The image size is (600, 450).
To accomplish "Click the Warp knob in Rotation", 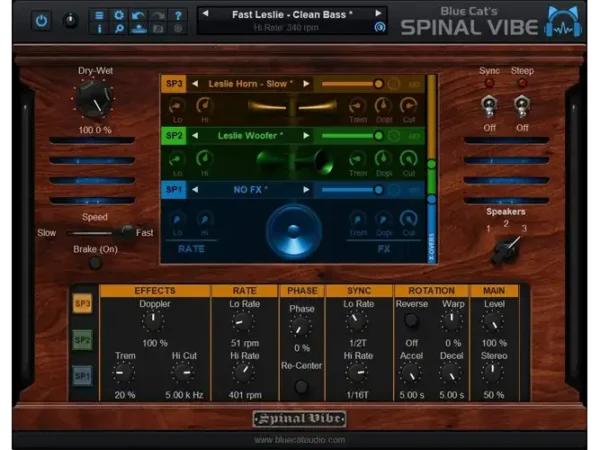I will (452, 321).
